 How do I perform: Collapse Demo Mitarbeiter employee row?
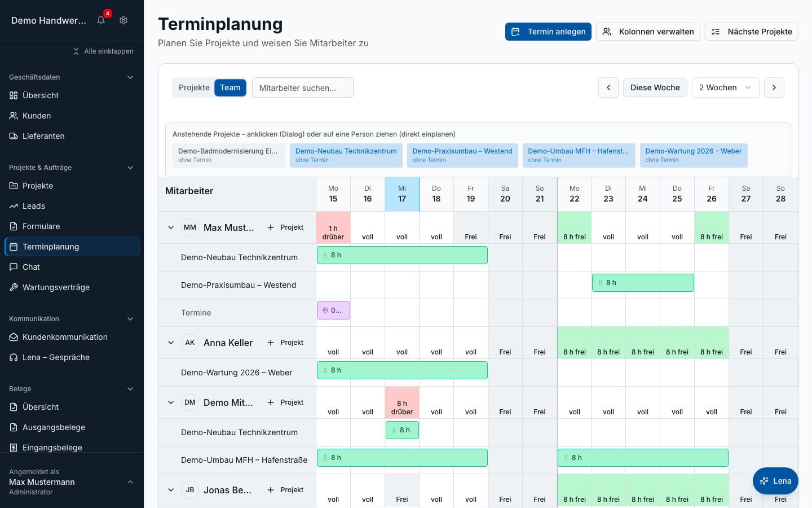(x=171, y=402)
